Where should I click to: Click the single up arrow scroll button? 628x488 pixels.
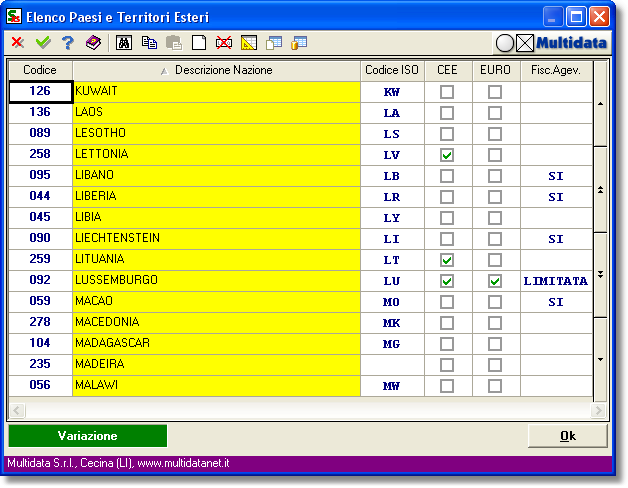point(600,104)
